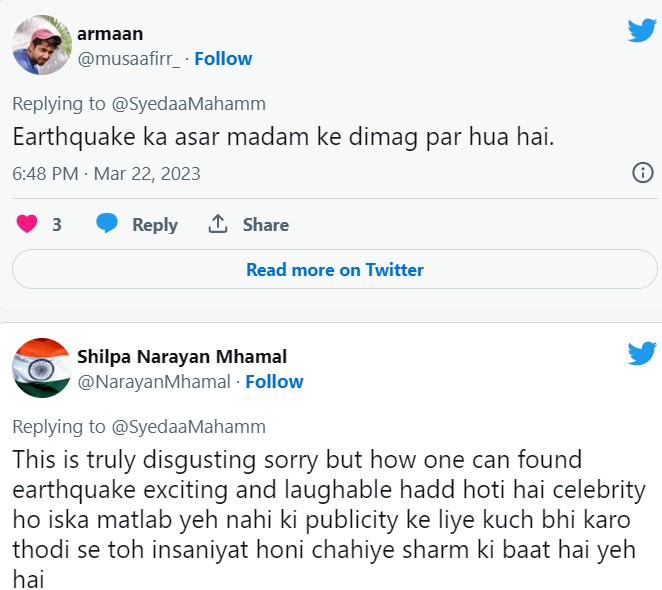This screenshot has height=590, width=662.
Task: Like armaan's tweet with the heart icon
Action: click(26, 224)
